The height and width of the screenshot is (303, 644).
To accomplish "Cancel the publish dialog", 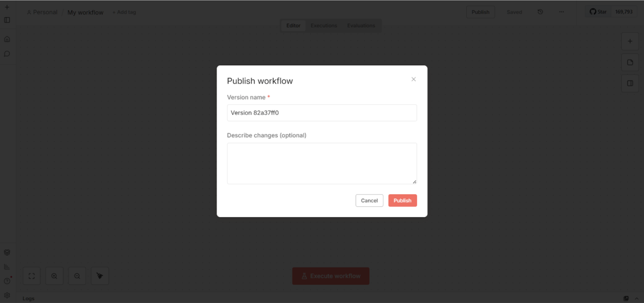I will (x=369, y=200).
